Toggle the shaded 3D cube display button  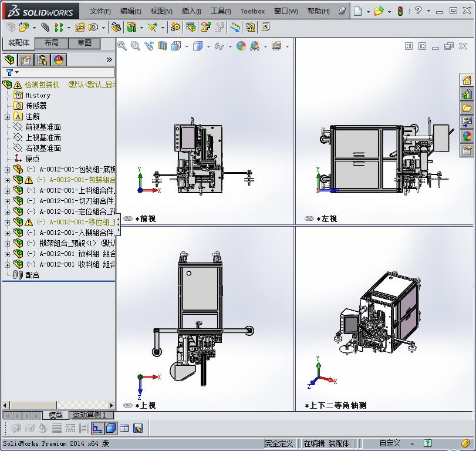tap(111, 428)
